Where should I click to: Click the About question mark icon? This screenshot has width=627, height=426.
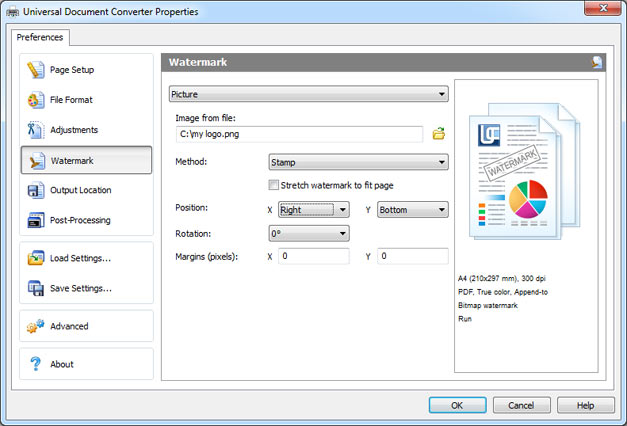[36, 364]
